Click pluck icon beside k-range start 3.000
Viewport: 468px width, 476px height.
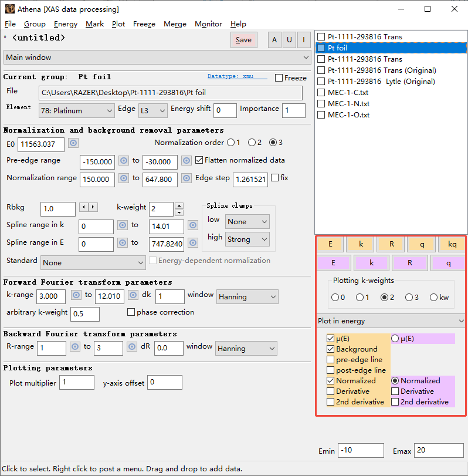pyautogui.click(x=75, y=295)
